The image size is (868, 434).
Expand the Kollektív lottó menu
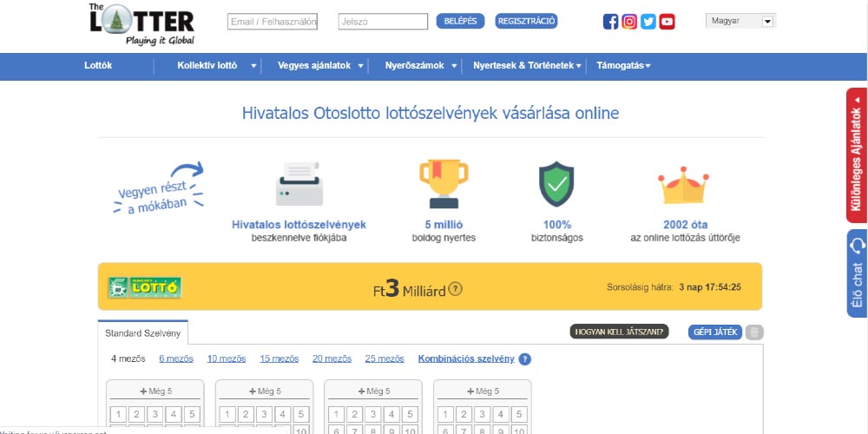(217, 66)
